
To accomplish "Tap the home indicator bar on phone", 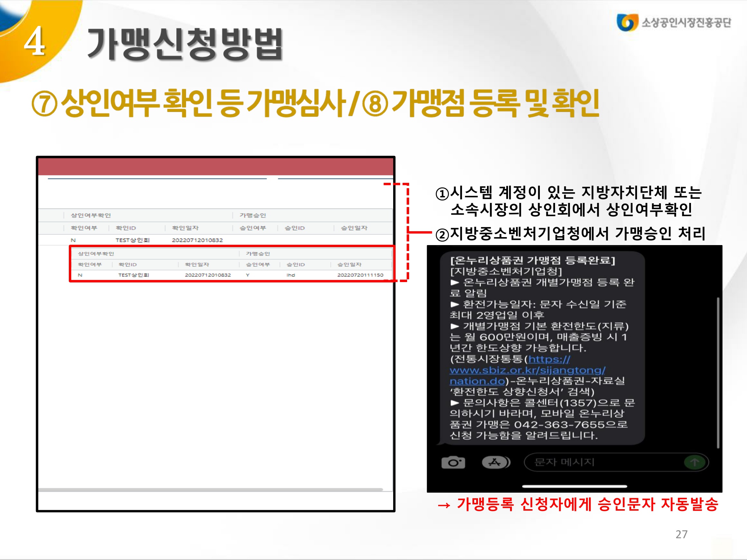I will [574, 486].
